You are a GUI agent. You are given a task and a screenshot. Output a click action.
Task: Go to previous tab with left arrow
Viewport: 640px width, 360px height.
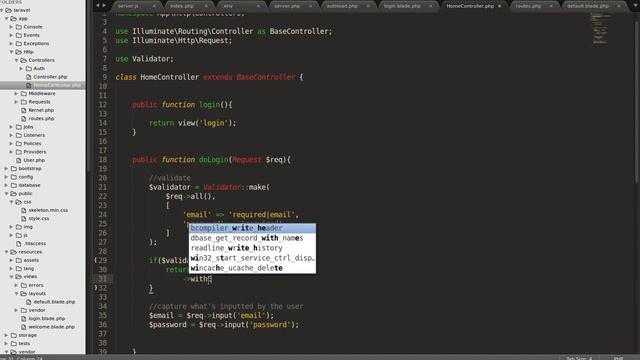[98, 6]
